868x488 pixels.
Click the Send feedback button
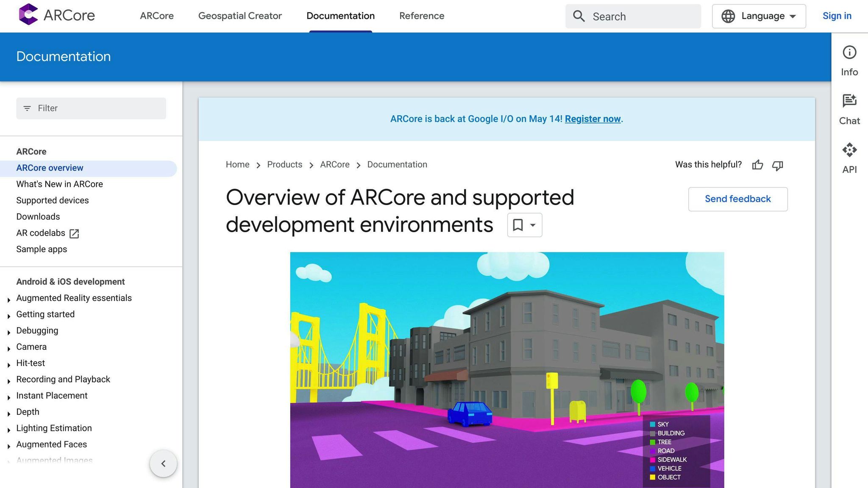click(737, 199)
